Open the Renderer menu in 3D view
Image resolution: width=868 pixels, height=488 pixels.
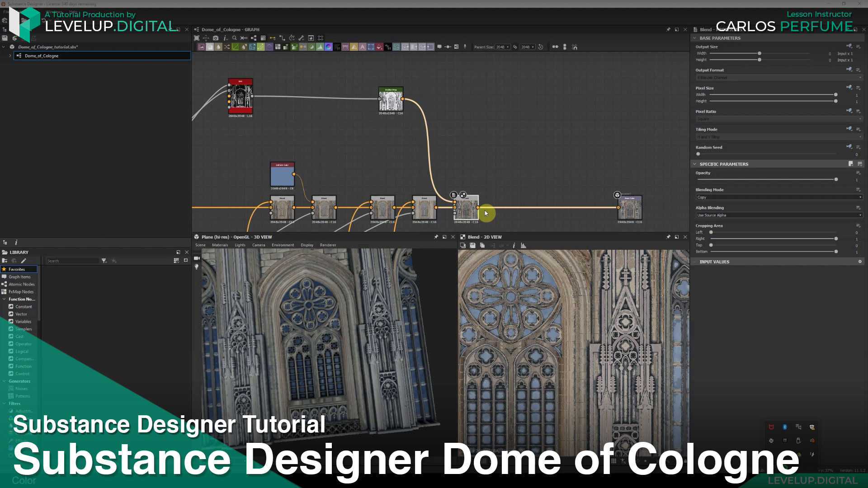(x=328, y=245)
